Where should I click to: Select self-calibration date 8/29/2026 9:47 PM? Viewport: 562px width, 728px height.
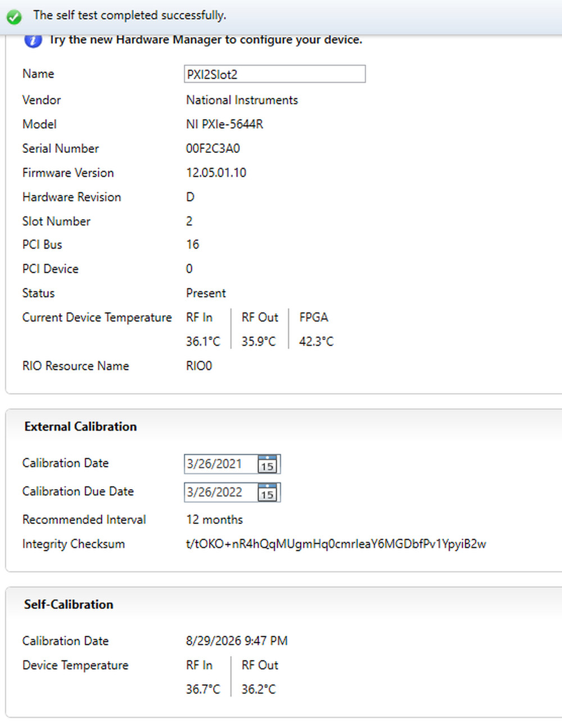coord(237,641)
